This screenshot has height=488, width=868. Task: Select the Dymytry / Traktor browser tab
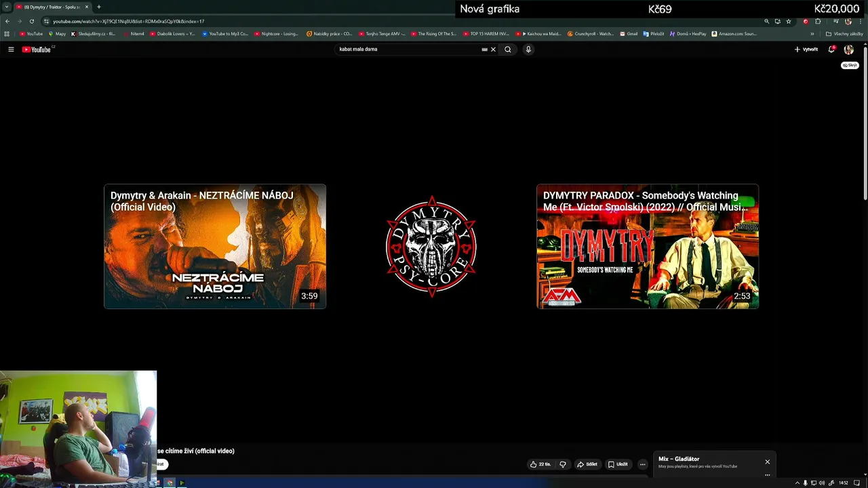point(53,7)
